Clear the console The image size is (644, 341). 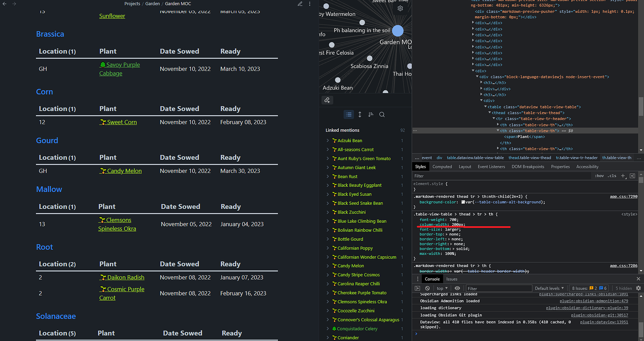pos(427,288)
